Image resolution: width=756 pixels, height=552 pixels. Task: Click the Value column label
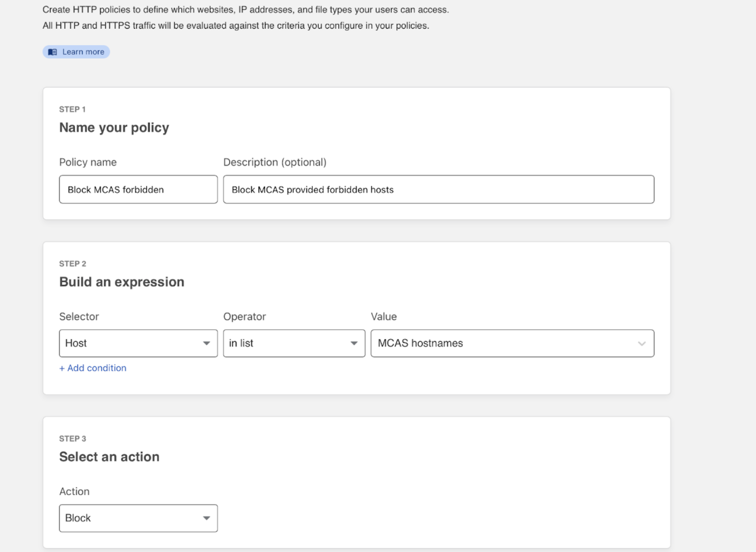coord(384,316)
